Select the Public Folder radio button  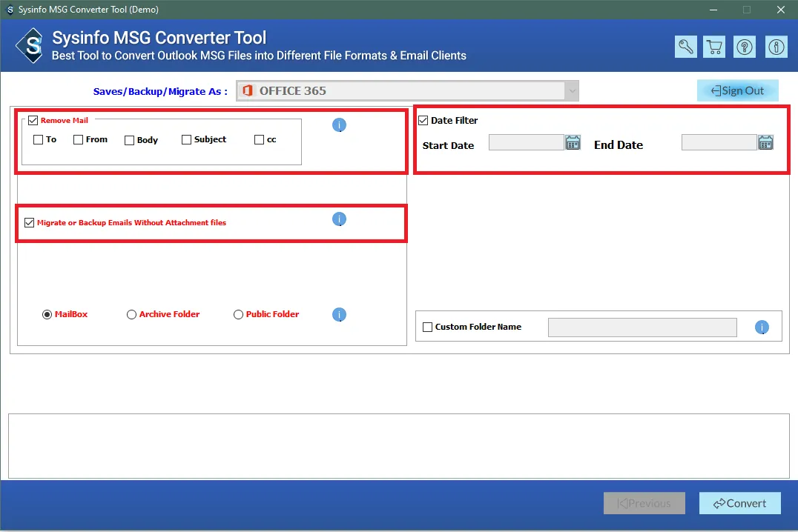click(238, 315)
